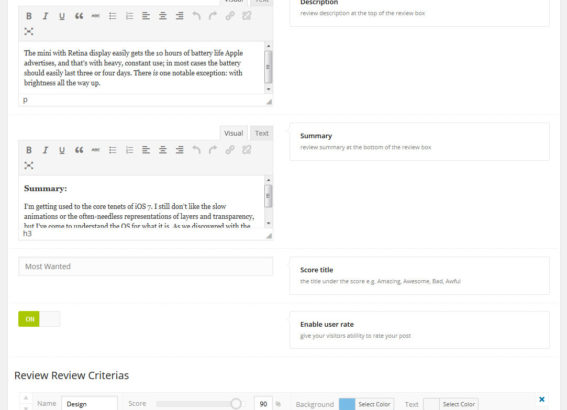Apply numbered list in the Description editor

pyautogui.click(x=129, y=16)
